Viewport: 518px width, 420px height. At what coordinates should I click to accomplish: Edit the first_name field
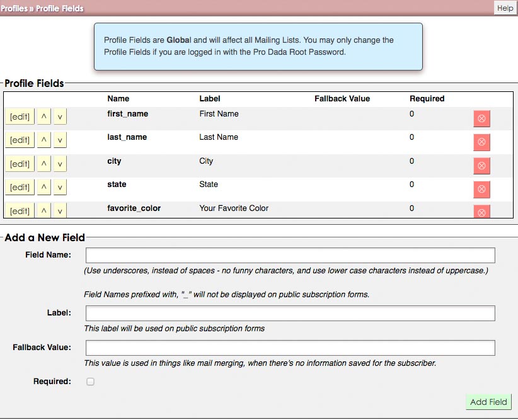[20, 117]
